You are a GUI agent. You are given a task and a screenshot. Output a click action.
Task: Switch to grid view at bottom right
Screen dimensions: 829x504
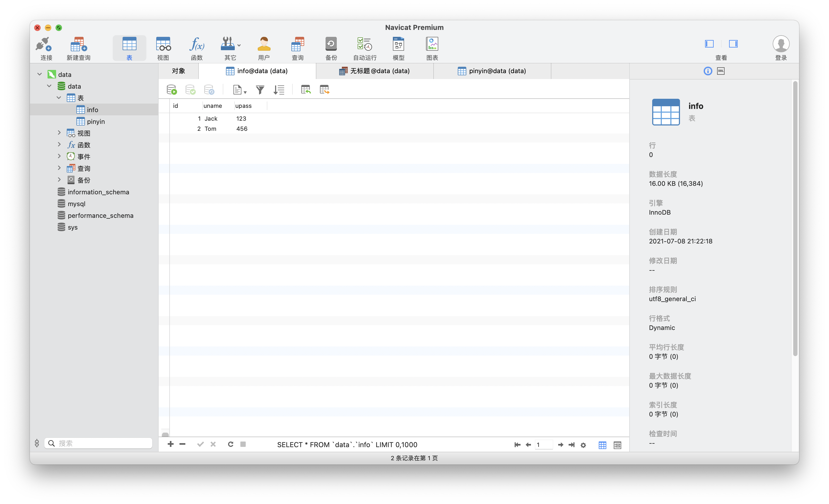click(x=602, y=445)
